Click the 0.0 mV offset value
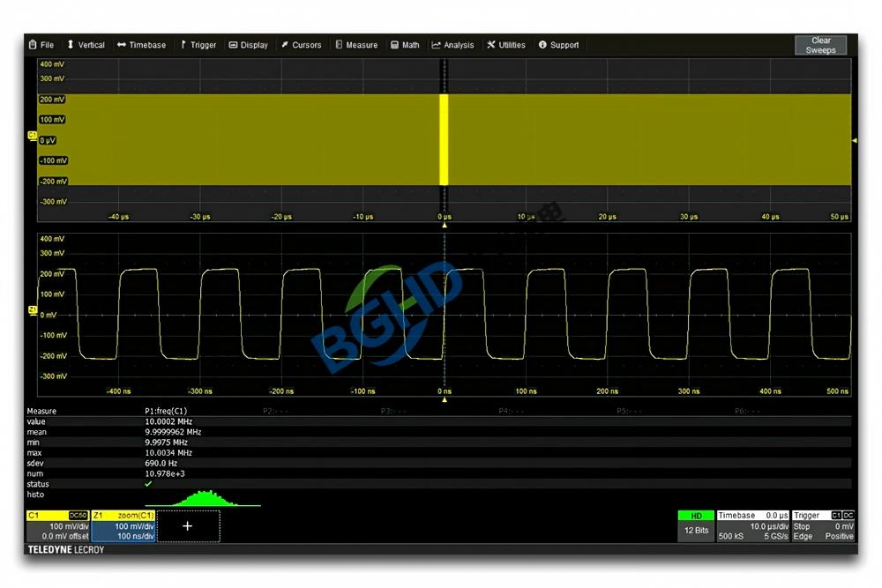Viewport: 882px width, 588px height. (x=64, y=536)
